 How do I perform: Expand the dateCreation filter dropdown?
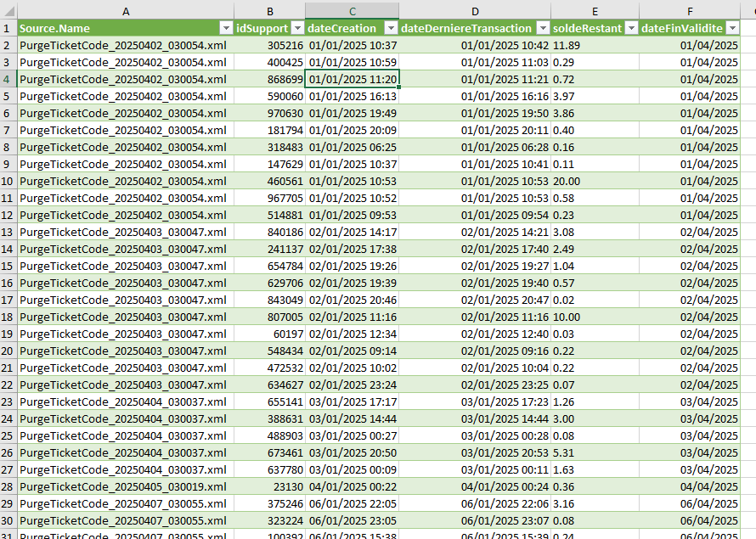390,28
